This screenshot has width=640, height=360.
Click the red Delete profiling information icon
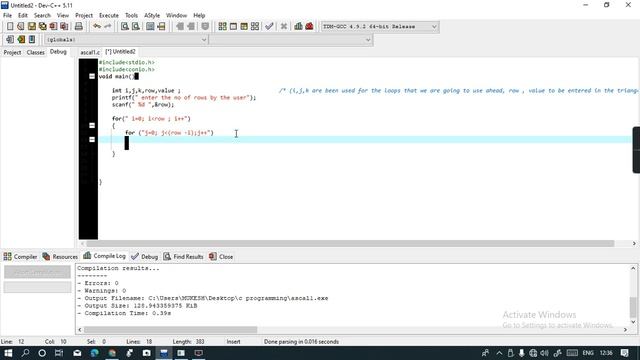(309, 27)
